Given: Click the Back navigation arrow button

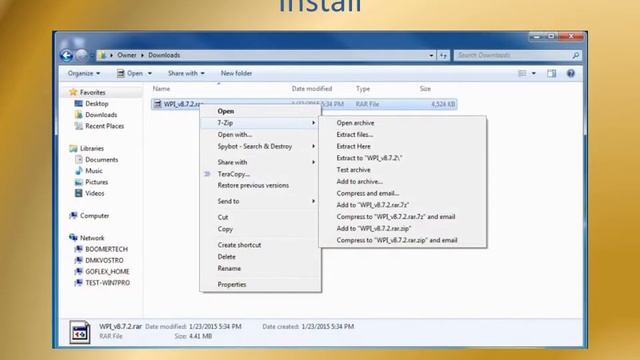Looking at the screenshot, I should pos(67,55).
